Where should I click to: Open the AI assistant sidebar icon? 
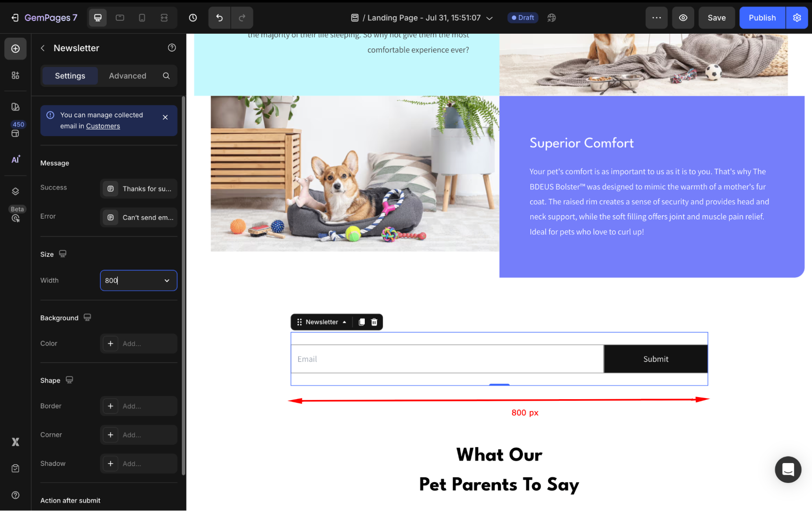[15, 159]
